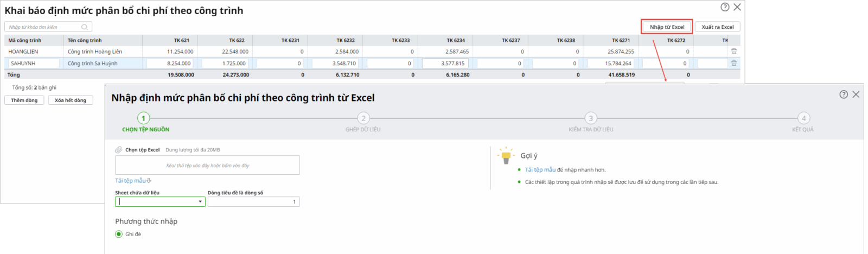This screenshot has height=254, width=868.
Task: Select Công trình Hoàng Liên name cell
Action: click(x=103, y=52)
